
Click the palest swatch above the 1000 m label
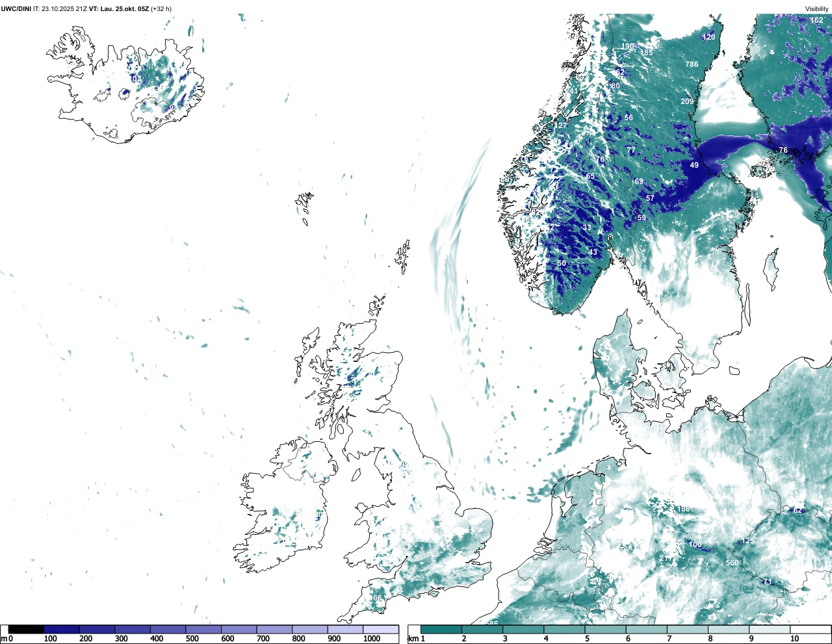coord(380,629)
